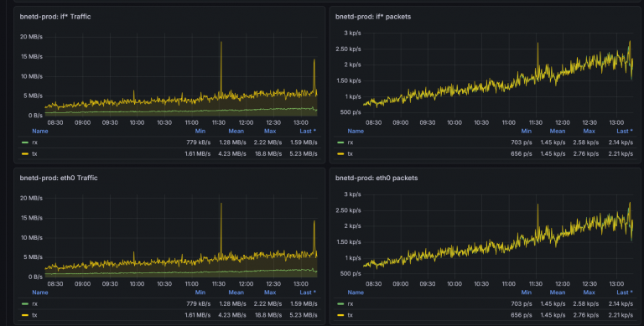Viewport: 644px width, 326px height.
Task: Isolate the rx series in eth0 Traffic
Action: click(x=35, y=304)
